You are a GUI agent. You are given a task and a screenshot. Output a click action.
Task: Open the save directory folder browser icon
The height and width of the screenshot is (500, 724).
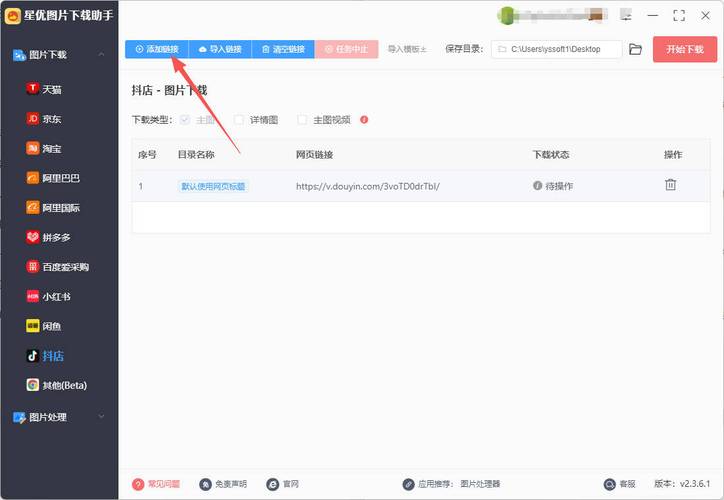click(635, 49)
